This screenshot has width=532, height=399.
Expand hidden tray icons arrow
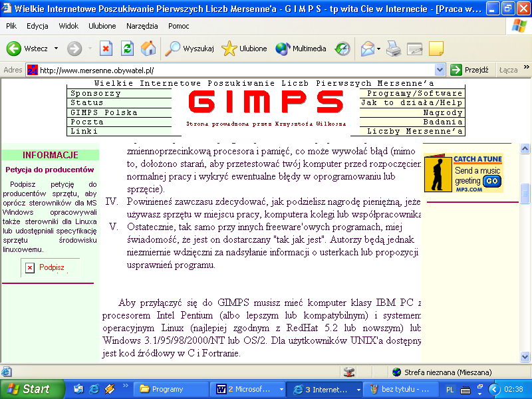494,389
